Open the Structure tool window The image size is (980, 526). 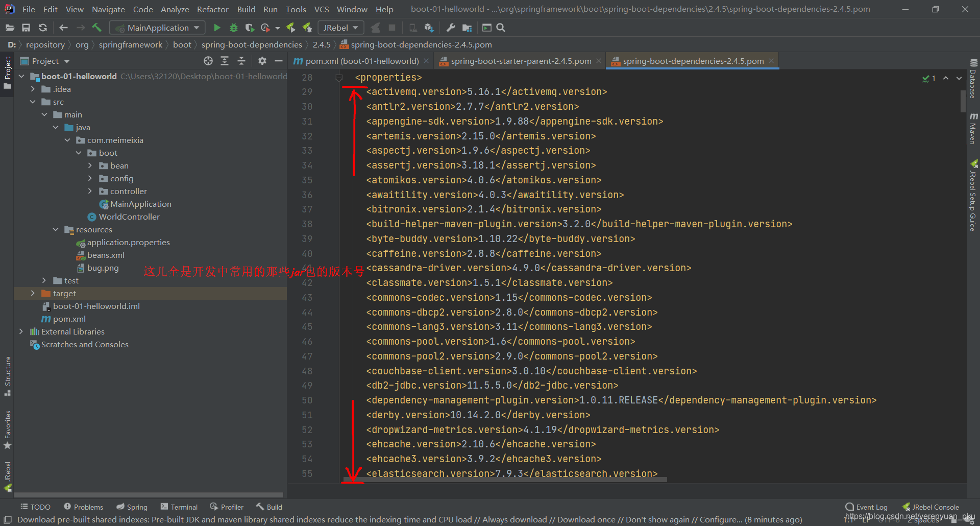point(7,376)
